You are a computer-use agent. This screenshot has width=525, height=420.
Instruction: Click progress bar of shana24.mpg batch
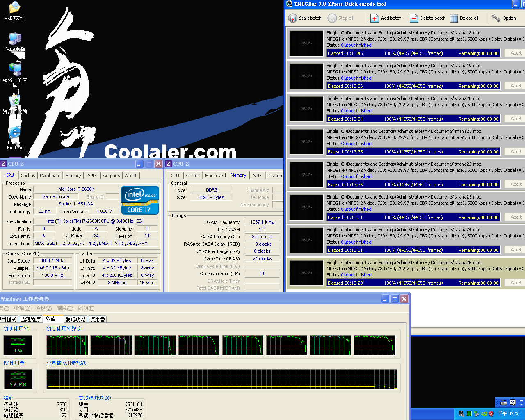point(413,250)
